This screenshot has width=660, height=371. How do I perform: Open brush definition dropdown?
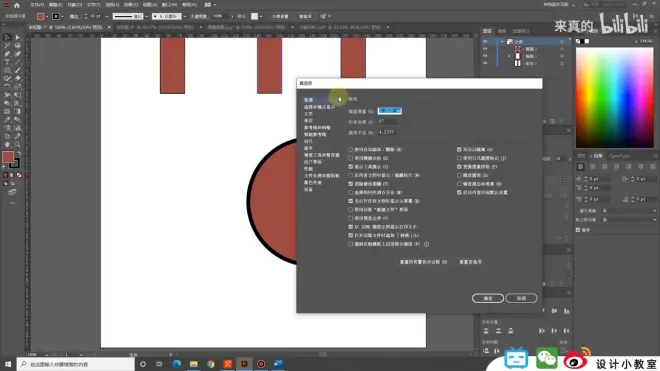pos(184,16)
